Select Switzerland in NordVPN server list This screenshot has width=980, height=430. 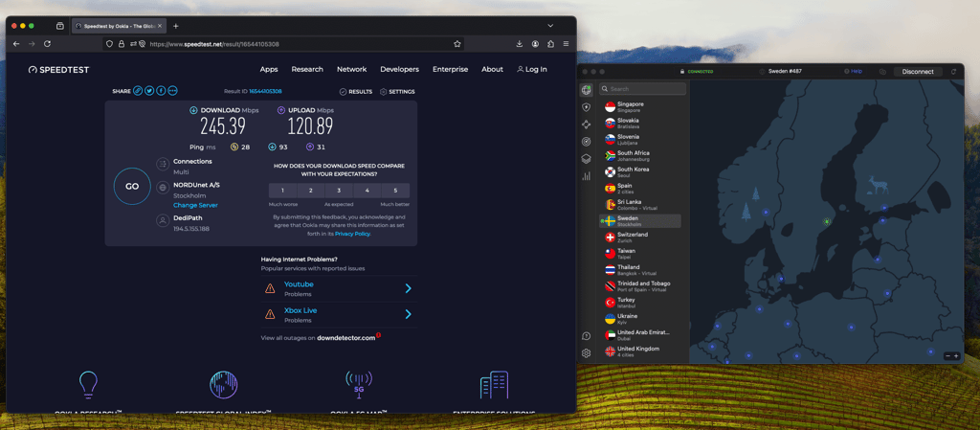[x=640, y=238]
